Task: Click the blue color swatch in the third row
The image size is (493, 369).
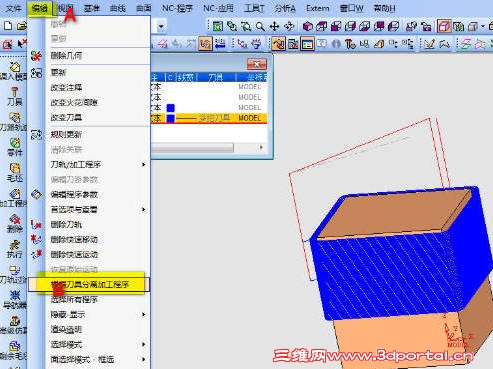Action: click(x=171, y=108)
